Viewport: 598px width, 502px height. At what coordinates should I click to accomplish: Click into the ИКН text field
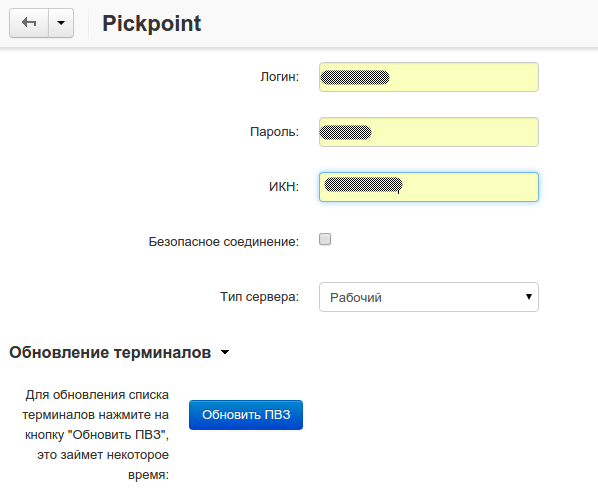point(429,187)
